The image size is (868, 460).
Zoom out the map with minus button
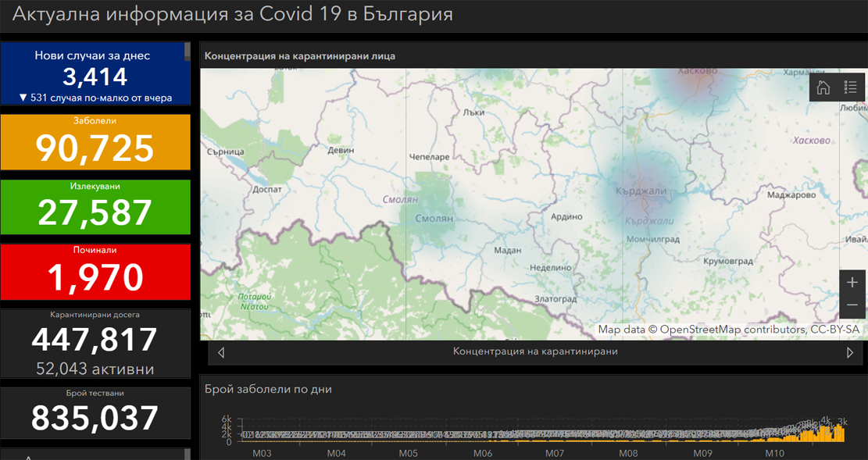click(x=852, y=305)
